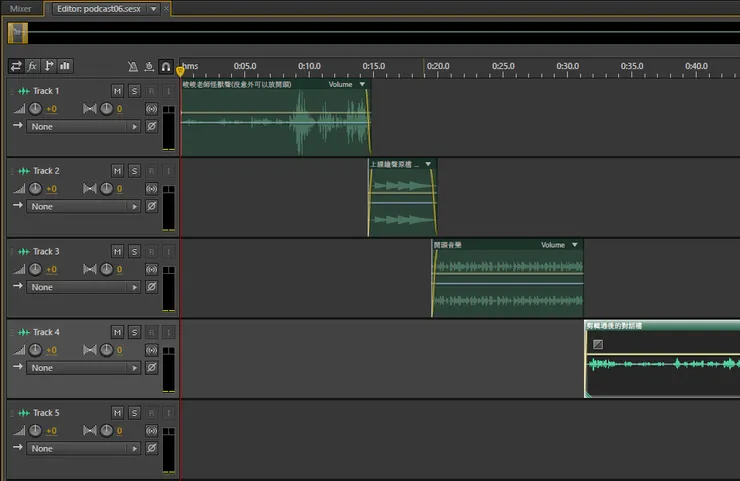740x481 pixels.
Task: Open the Editor panel tab dropdown arrow
Action: coord(153,9)
